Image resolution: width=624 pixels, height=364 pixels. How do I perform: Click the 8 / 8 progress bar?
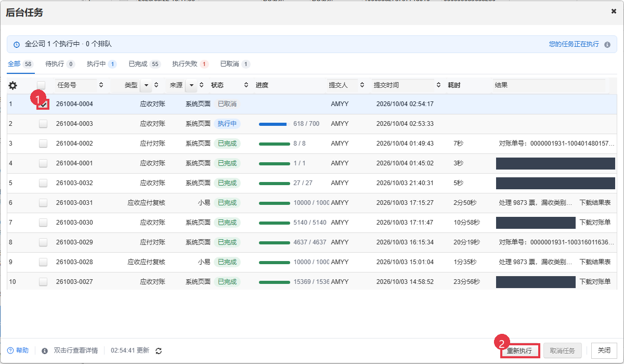[x=274, y=144]
